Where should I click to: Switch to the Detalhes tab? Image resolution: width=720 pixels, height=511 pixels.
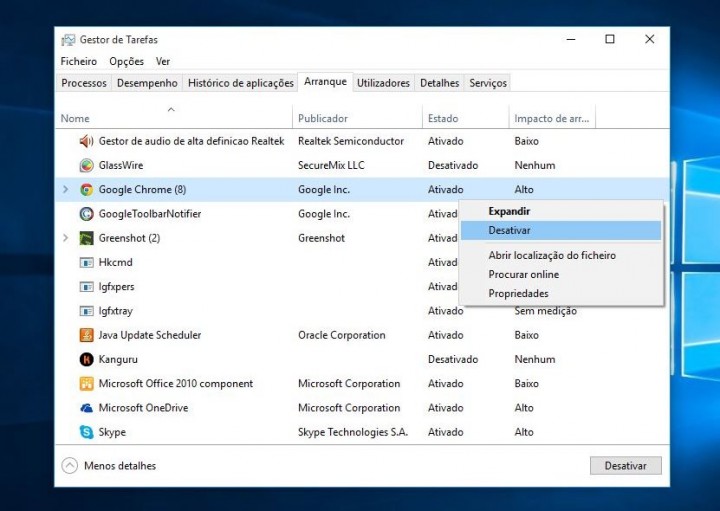439,83
